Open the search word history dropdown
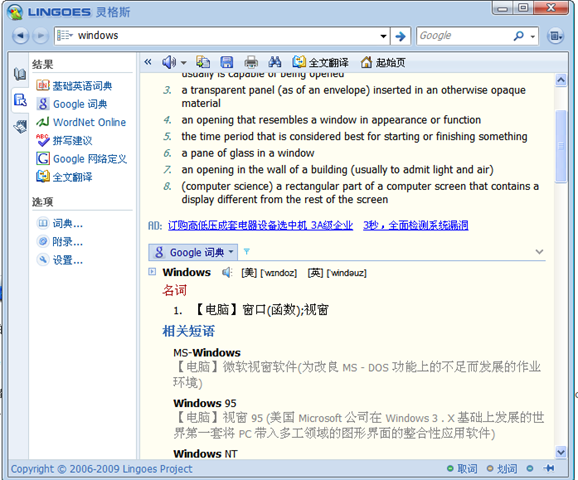The image size is (578, 480). click(383, 36)
